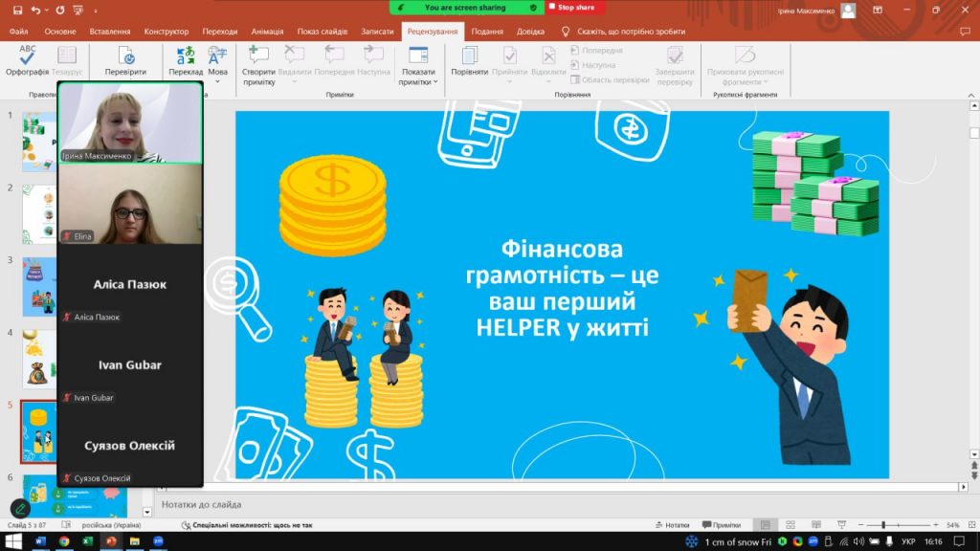980x551 pixels.
Task: Click the Перекласти translate icon
Action: [x=186, y=60]
